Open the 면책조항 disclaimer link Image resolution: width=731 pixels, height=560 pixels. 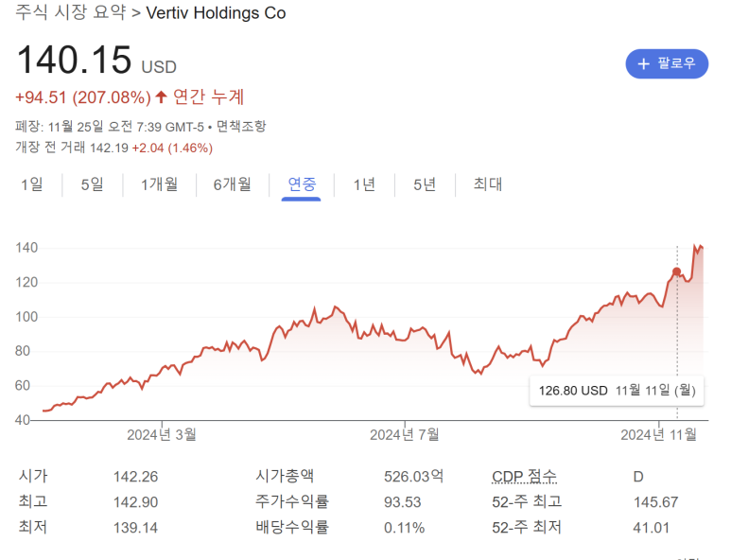pos(241,127)
